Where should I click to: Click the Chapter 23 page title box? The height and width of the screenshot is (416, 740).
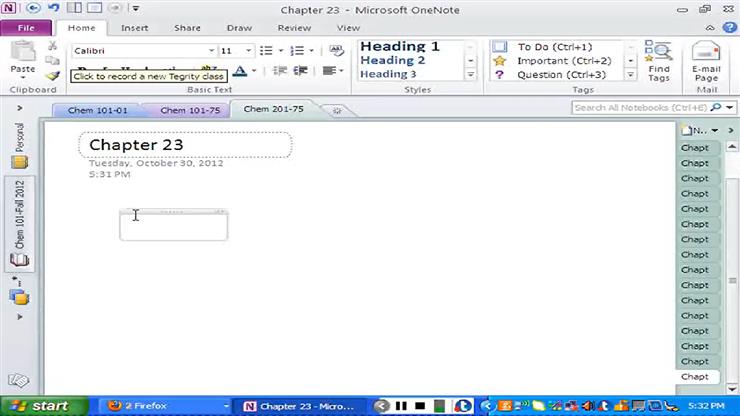pyautogui.click(x=185, y=144)
